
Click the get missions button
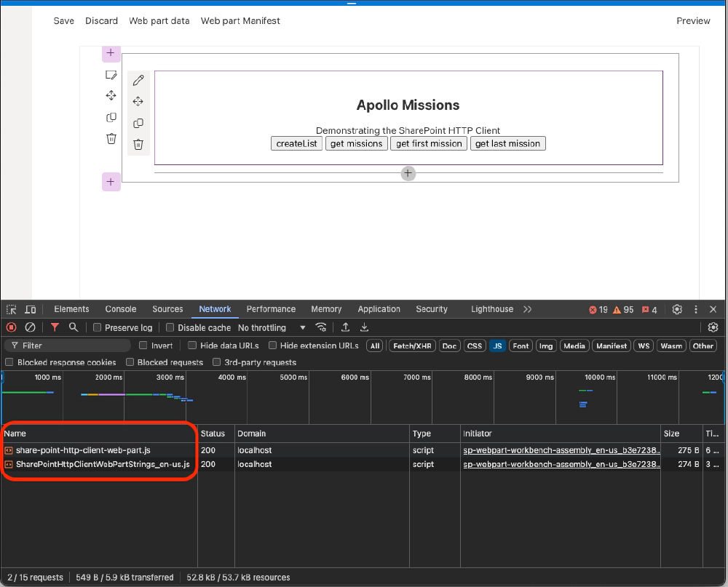(357, 144)
